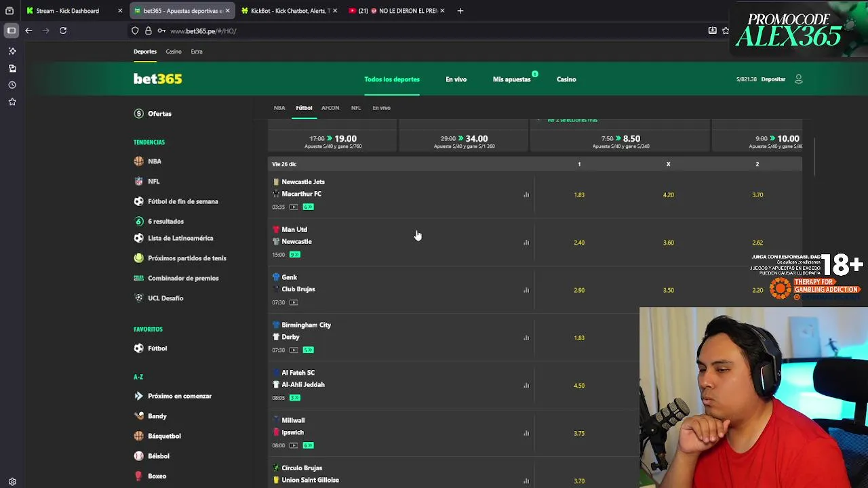Open browser history clock sidebar icon
868x488 pixels.
pos(12,85)
